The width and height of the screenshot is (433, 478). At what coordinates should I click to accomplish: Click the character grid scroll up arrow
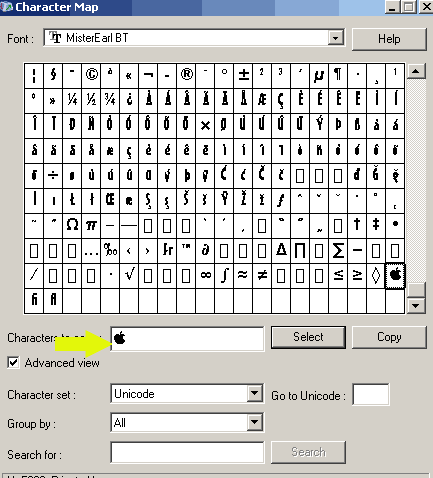pyautogui.click(x=416, y=71)
